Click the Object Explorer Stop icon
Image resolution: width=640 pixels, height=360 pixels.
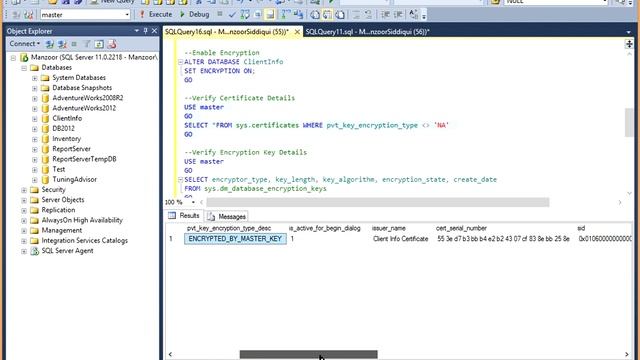pyautogui.click(x=74, y=44)
